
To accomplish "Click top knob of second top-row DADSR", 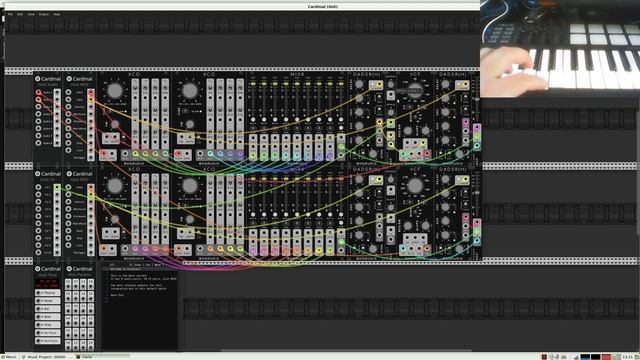I will (x=445, y=84).
